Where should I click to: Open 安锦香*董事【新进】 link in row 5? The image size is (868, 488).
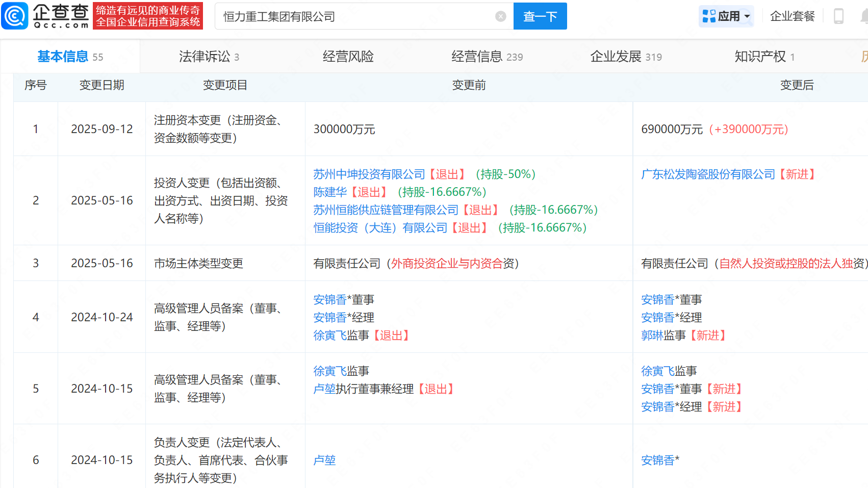pos(658,389)
